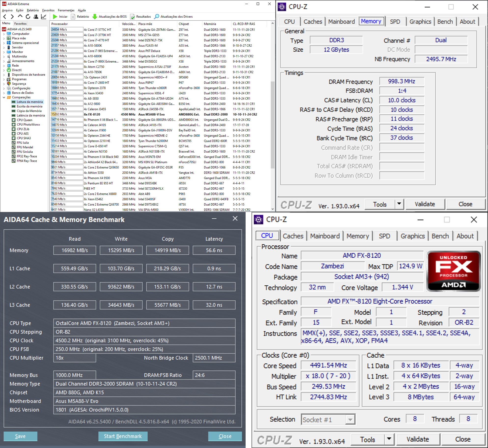This screenshot has width=488, height=448.
Task: Click the AIDA64 back navigation arrow
Action: tap(5, 17)
